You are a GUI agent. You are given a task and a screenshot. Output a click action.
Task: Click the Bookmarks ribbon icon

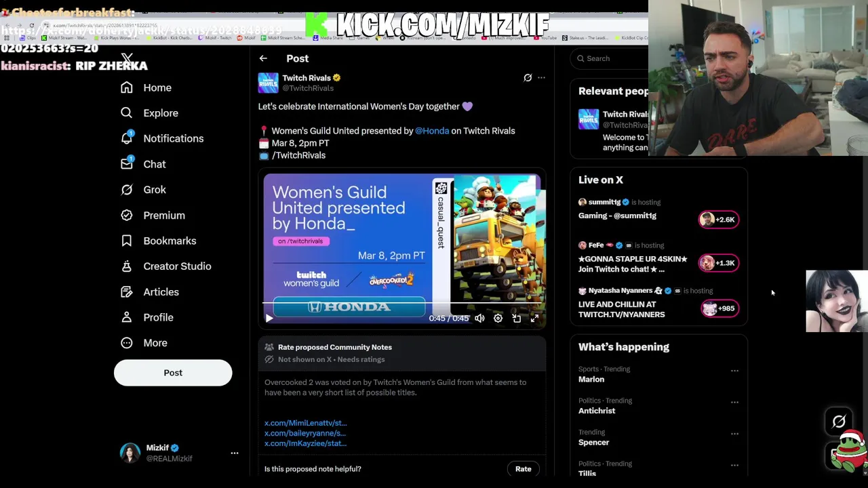pos(127,241)
